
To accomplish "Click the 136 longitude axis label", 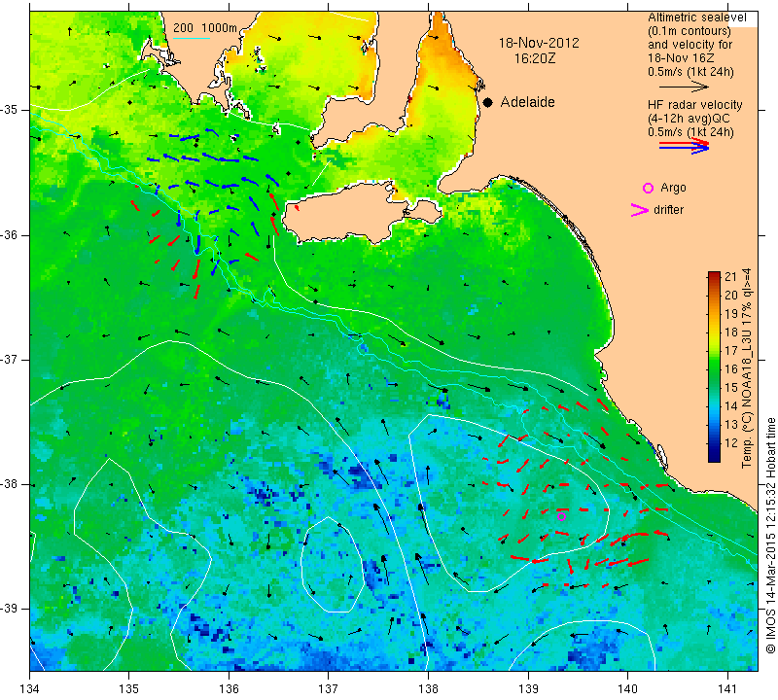I will click(229, 688).
